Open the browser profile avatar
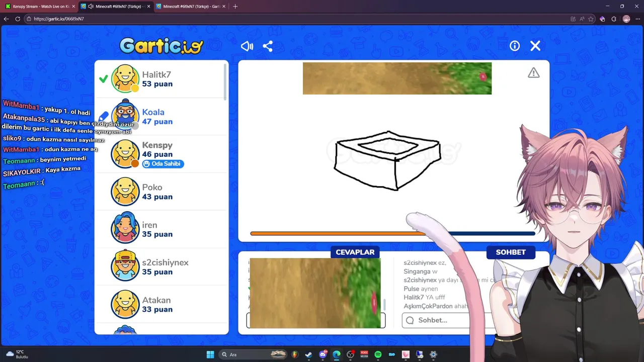Image resolution: width=644 pixels, height=362 pixels. coord(626,19)
